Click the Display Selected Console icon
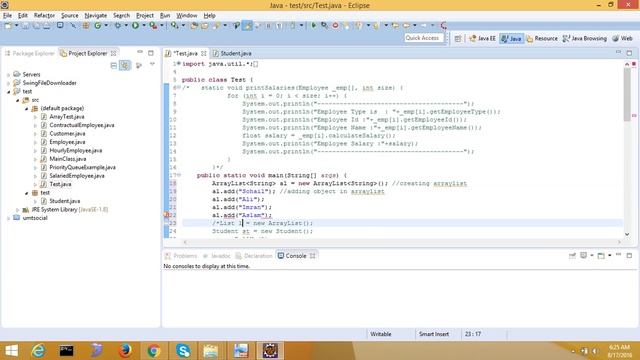The height and width of the screenshot is (360, 640). coord(584,256)
